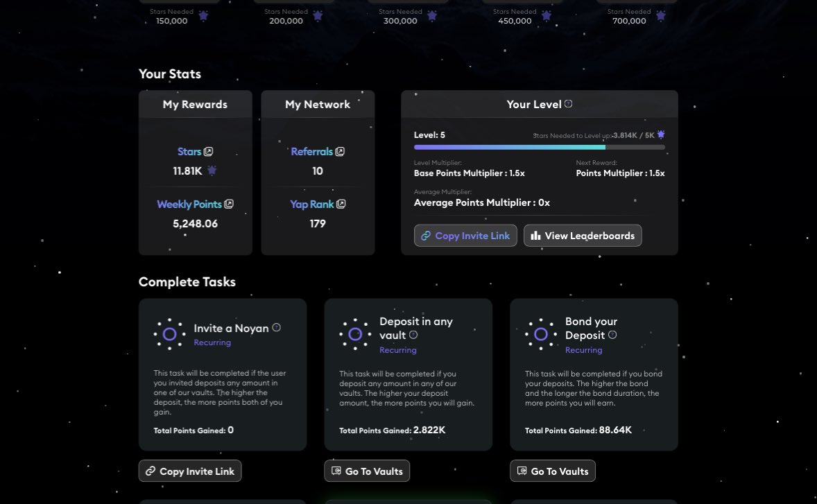Viewport: 817px width, 504px height.
Task: Click the star icon beside 3.814K / 5K
Action: pyautogui.click(x=661, y=134)
